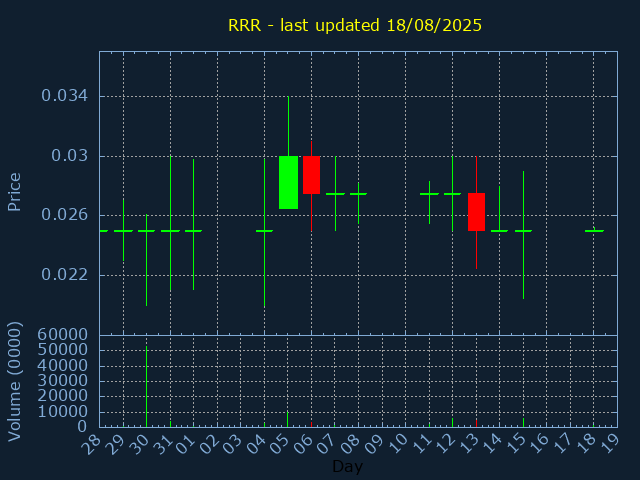This screenshot has width=640, height=480.
Task: Select day label 01 on the x-axis
Action: (x=185, y=444)
